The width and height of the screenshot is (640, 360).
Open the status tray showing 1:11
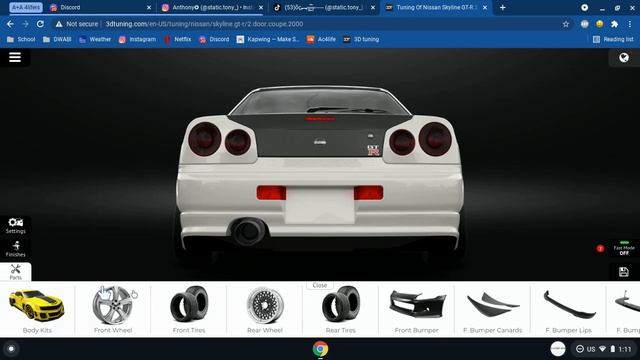(604, 349)
